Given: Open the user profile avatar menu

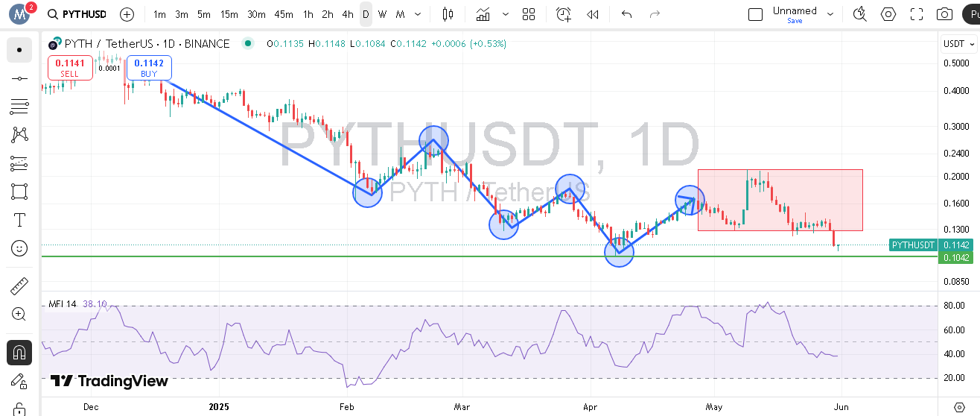Looking at the screenshot, I should tap(20, 13).
